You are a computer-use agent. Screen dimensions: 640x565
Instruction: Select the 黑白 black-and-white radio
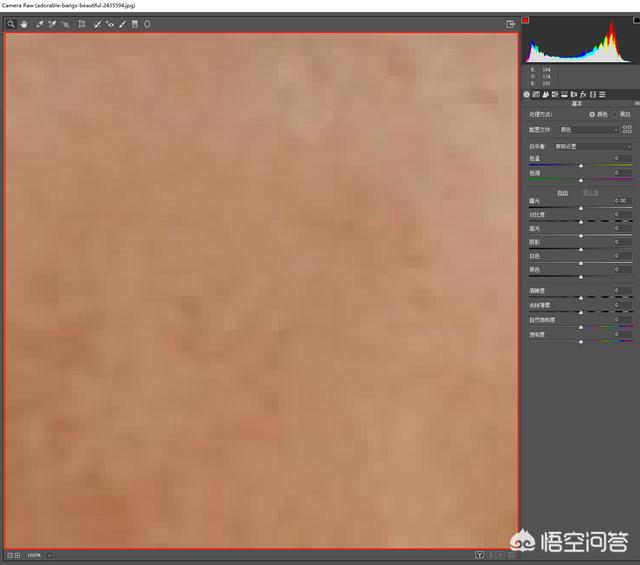click(615, 115)
